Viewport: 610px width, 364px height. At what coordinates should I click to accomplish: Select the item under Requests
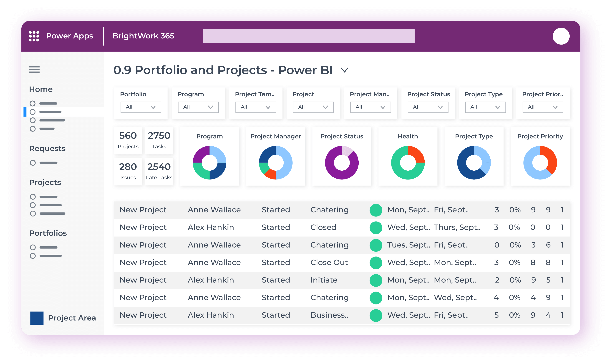[x=43, y=163]
